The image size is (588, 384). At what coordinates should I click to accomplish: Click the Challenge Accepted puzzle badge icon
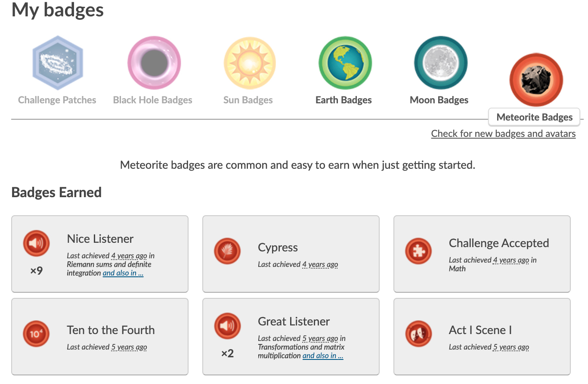[418, 251]
